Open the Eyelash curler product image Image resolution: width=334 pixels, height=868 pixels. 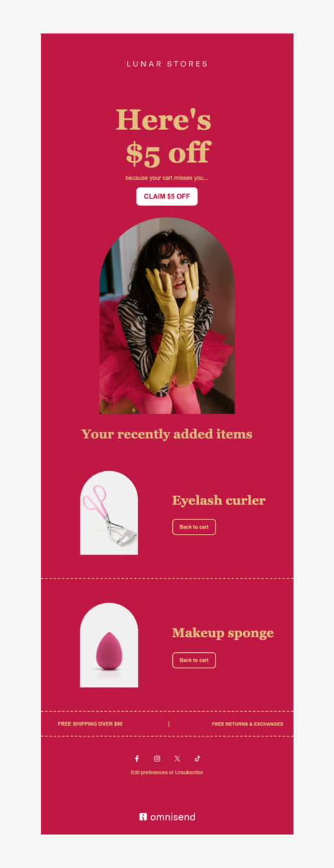pos(109,513)
